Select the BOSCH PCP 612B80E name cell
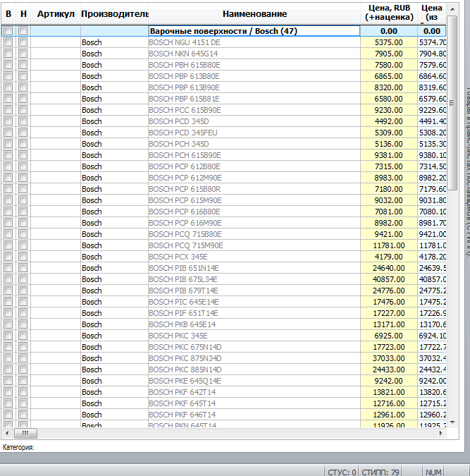The width and height of the screenshot is (470, 476). point(254,166)
